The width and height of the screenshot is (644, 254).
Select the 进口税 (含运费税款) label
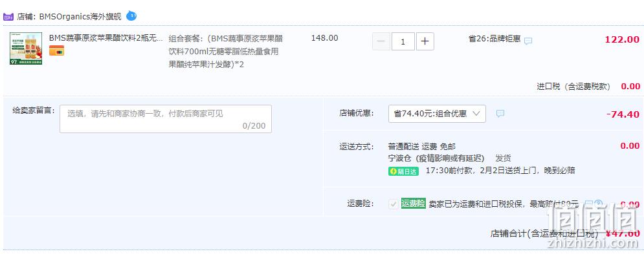click(x=573, y=87)
